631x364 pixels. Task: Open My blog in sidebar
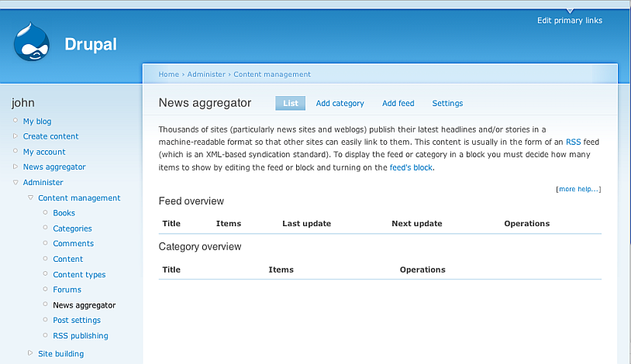tap(37, 121)
